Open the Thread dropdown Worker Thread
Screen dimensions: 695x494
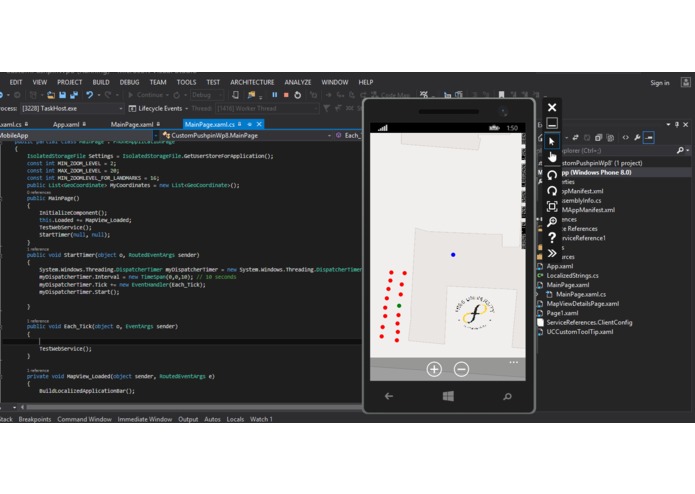pyautogui.click(x=267, y=109)
